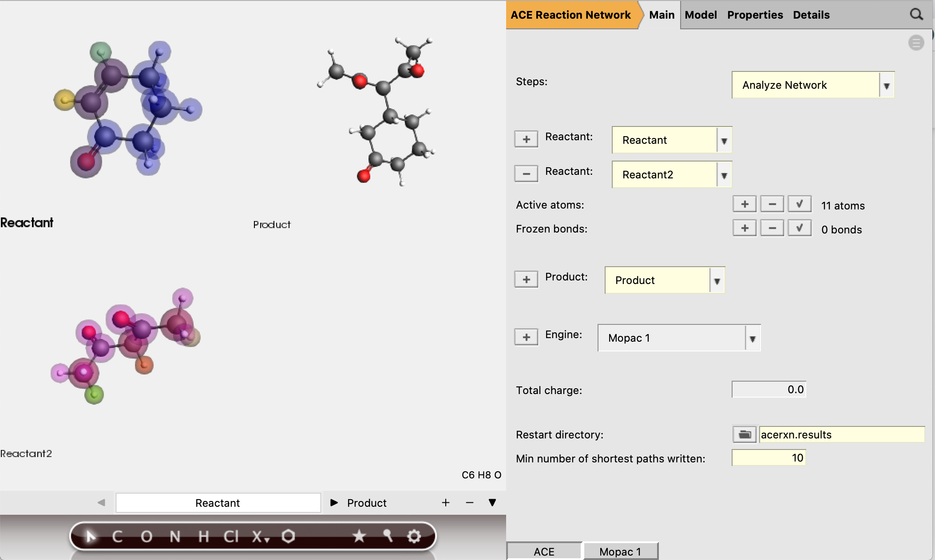Pick the Oxygen element tool
This screenshot has width=935, height=560.
pos(147,536)
